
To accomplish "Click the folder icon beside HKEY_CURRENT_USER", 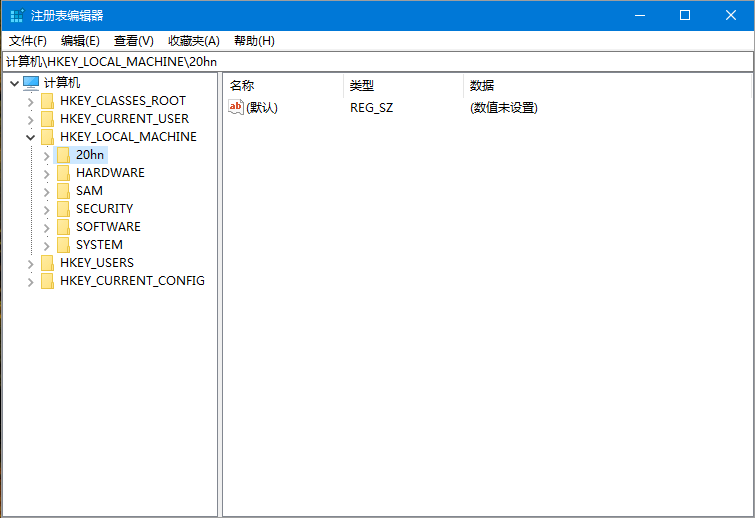I will pos(47,119).
